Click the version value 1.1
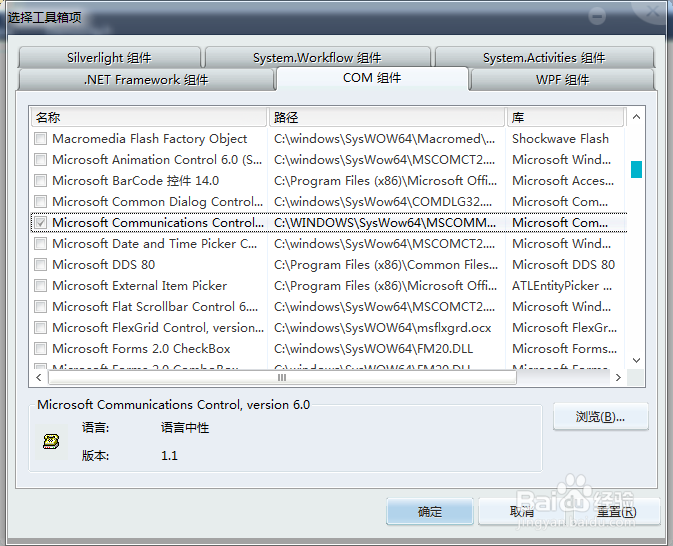673x546 pixels. pos(169,455)
